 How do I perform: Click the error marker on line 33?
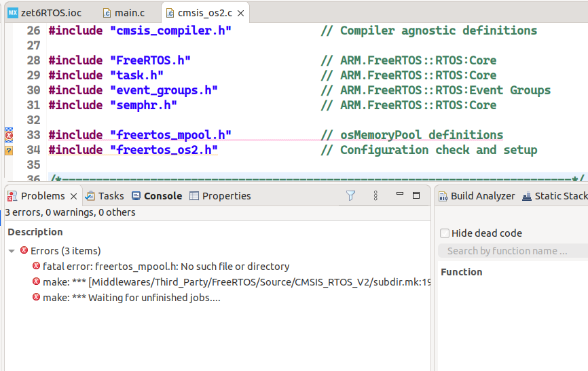[x=9, y=135]
